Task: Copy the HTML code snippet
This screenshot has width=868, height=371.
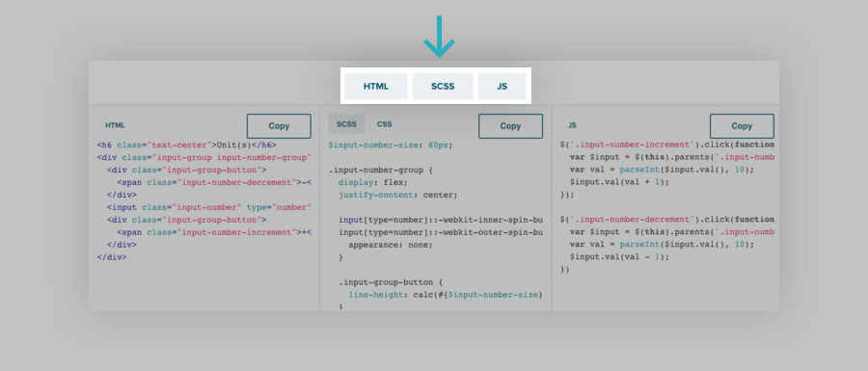Action: pos(279,126)
